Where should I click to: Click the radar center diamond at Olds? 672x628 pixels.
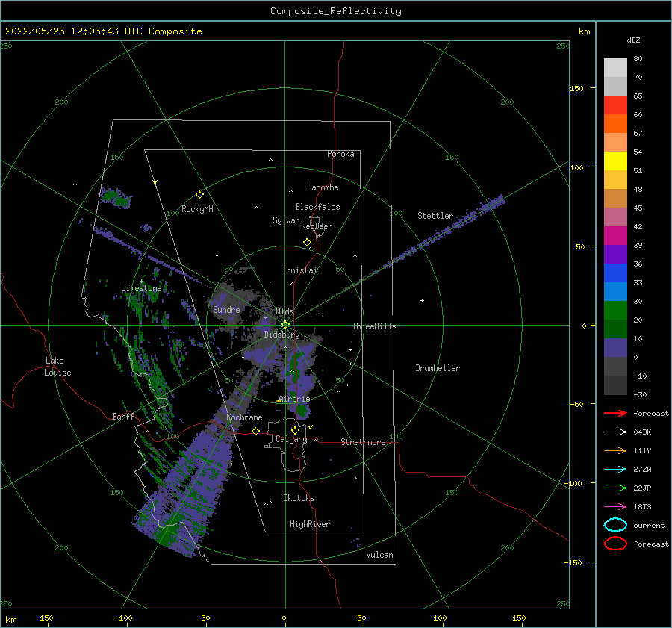[x=285, y=325]
